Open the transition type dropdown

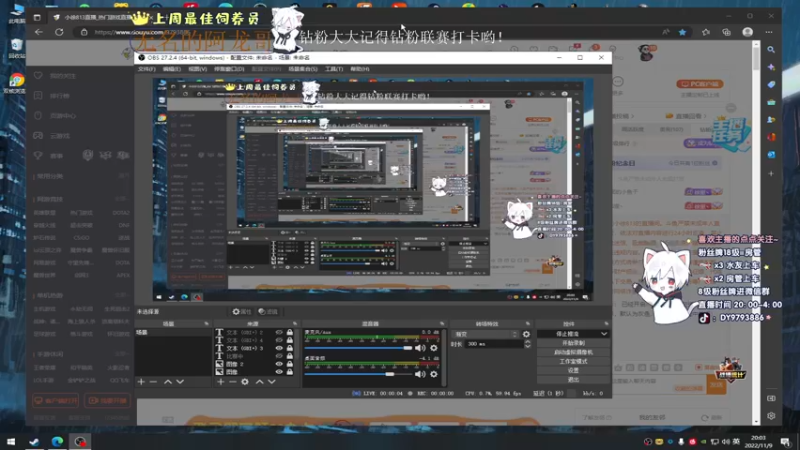485,334
